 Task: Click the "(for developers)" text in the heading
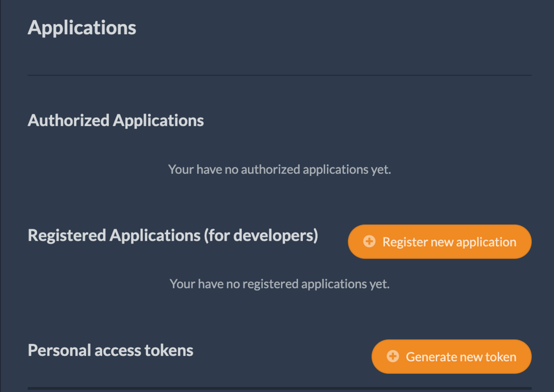261,235
